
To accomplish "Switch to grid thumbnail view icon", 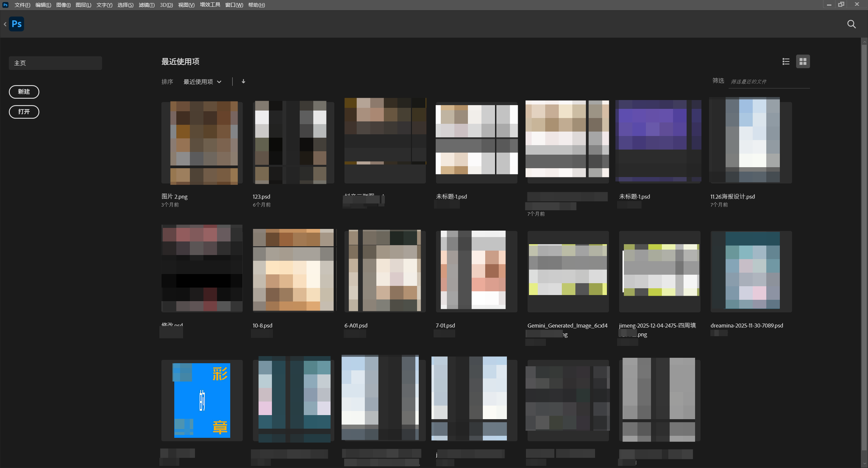I will tap(803, 61).
